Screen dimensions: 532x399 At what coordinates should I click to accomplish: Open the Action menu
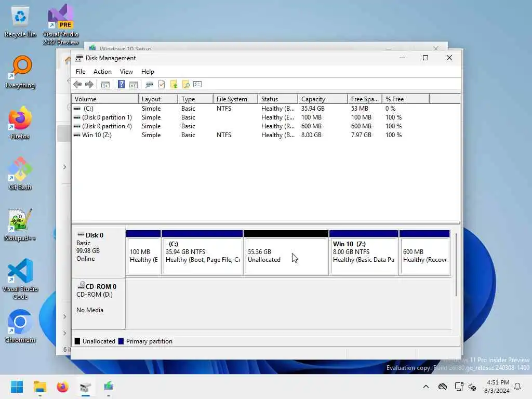point(102,72)
